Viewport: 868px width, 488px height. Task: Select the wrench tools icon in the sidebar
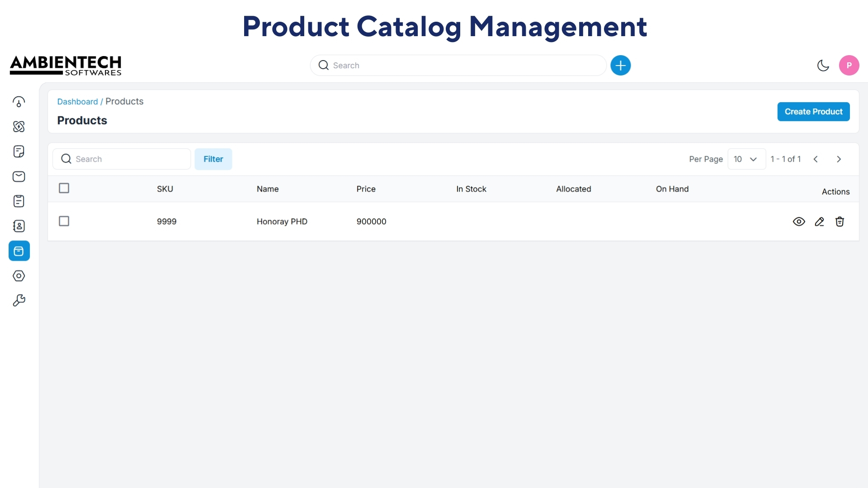pos(19,300)
